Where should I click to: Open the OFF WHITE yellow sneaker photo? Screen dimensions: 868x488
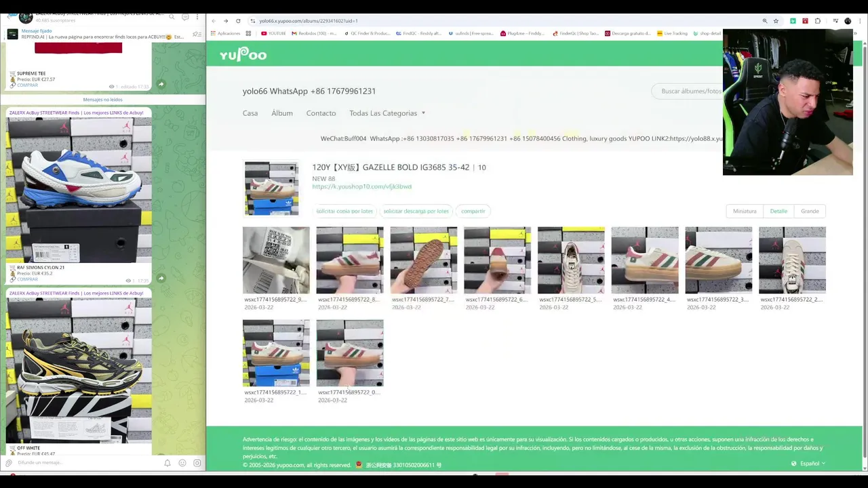79,371
